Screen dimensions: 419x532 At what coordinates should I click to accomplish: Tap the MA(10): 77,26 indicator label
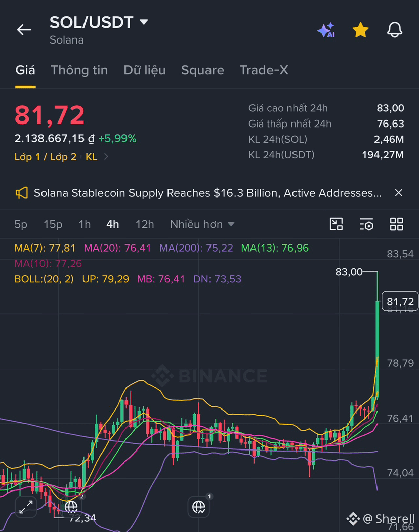coord(48,264)
